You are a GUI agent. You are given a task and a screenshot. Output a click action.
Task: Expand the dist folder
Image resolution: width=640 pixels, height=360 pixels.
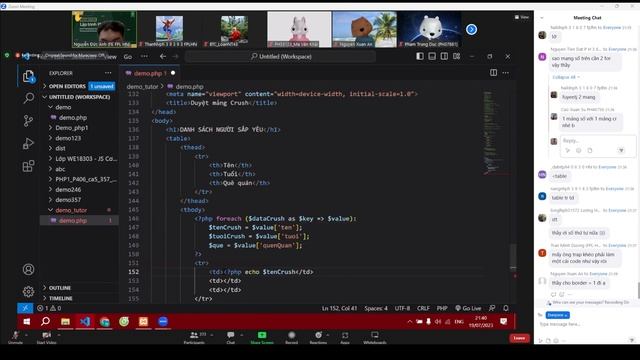coord(60,148)
